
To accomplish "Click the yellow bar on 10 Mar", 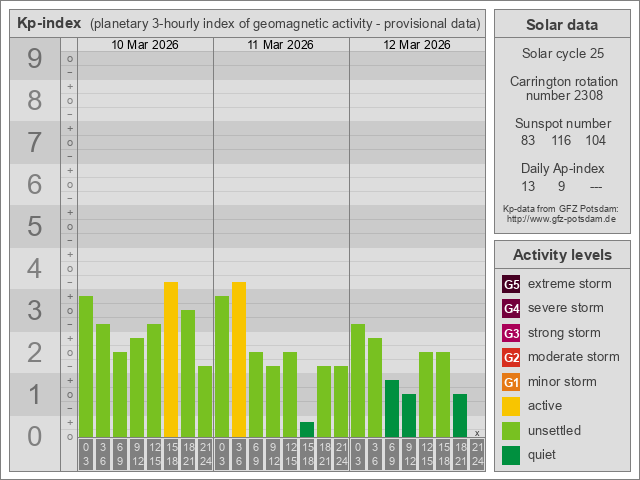I will (x=171, y=359).
